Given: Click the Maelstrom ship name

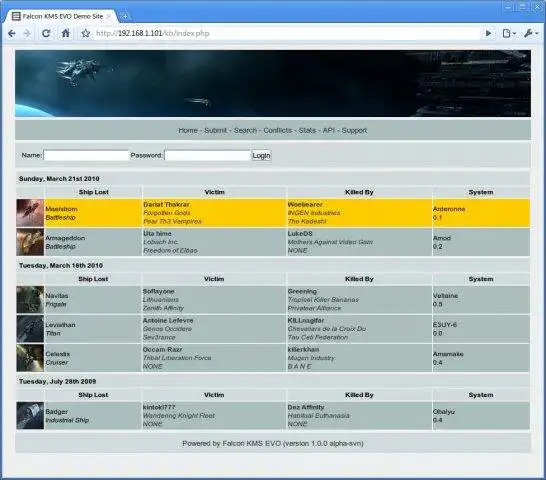Looking at the screenshot, I should 61,209.
